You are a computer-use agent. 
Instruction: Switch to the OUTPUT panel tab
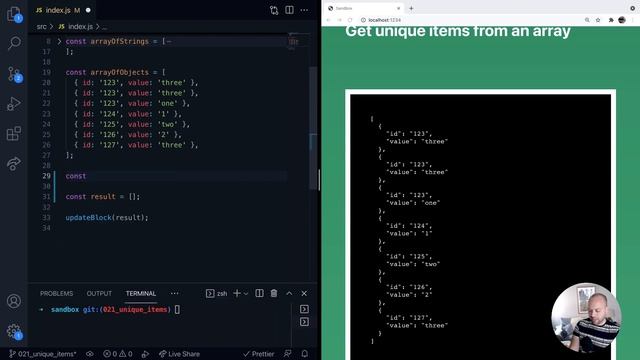[x=99, y=293]
